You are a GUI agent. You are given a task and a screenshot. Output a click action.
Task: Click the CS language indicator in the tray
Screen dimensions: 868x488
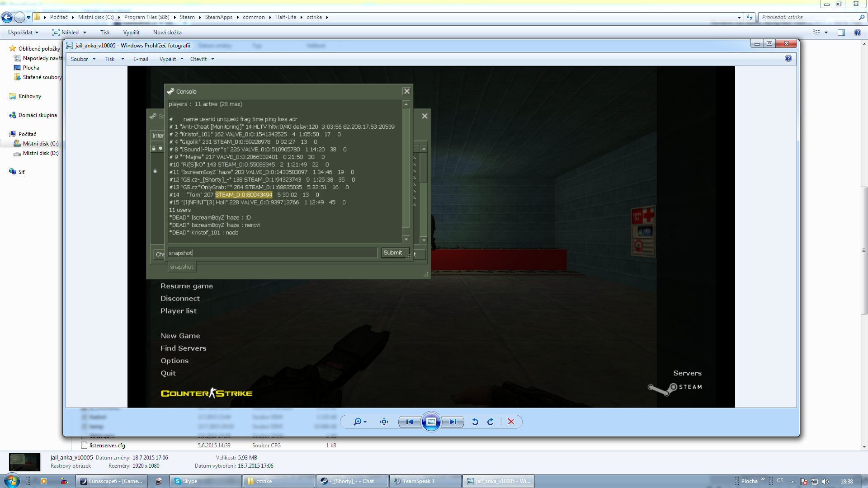click(x=780, y=481)
